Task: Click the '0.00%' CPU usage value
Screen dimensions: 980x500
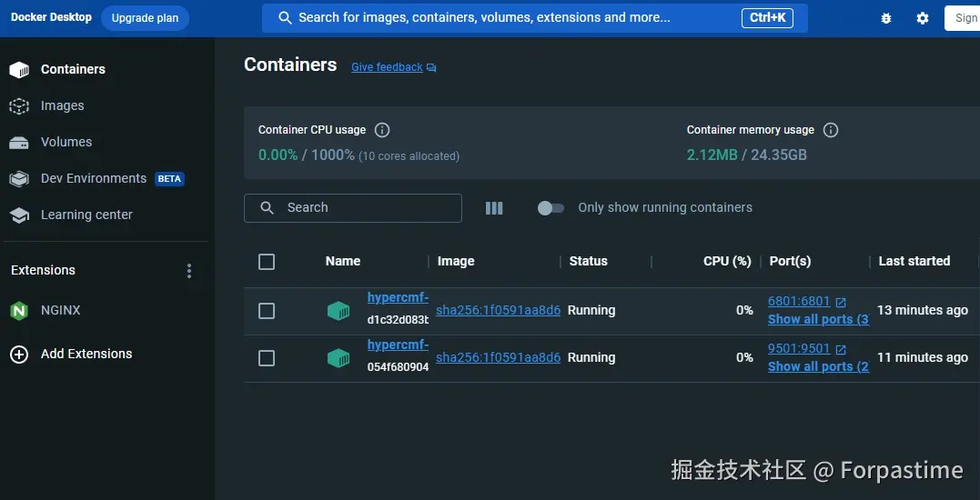Action: pos(278,155)
